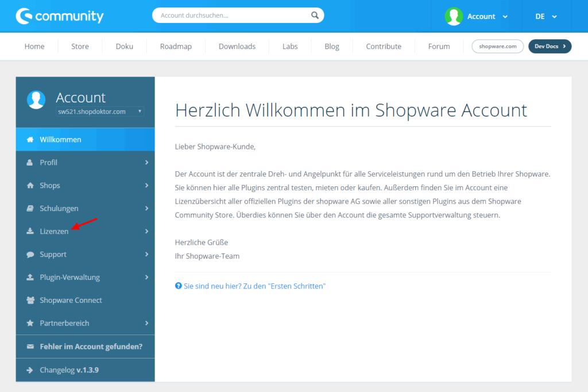Open the "Ersten Schritten" help link
The width and height of the screenshot is (588, 392).
tap(254, 286)
